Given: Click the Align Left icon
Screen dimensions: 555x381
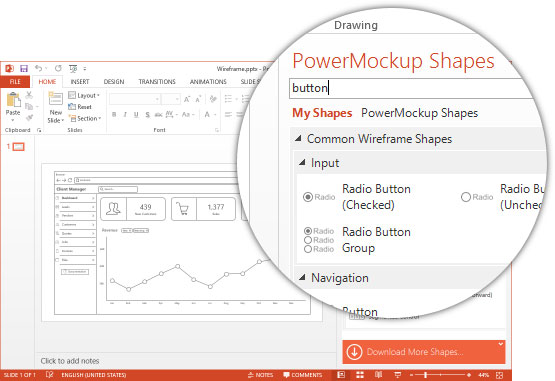Looking at the screenshot, I should [228, 114].
